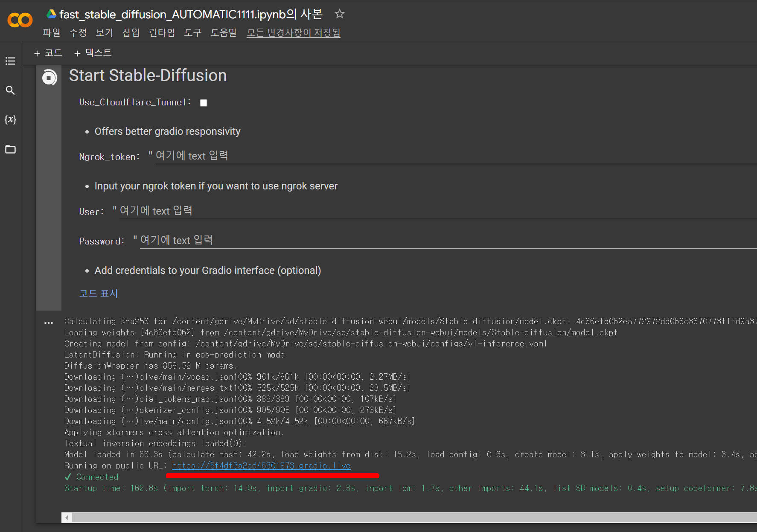
Task: Open the search sidebar icon
Action: click(x=10, y=90)
